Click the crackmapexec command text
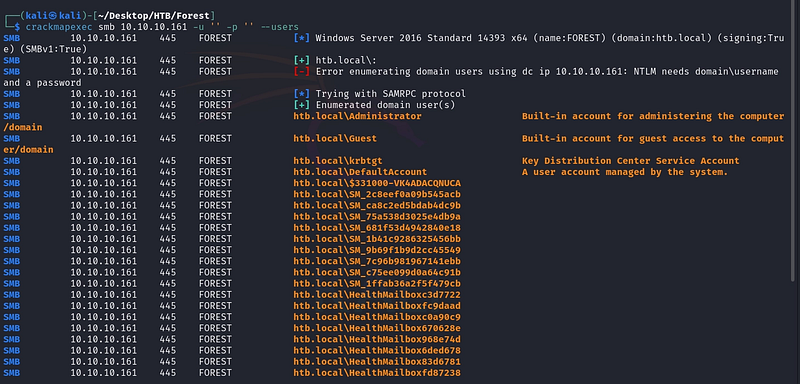Image resolution: width=800 pixels, height=384 pixels. click(x=162, y=27)
